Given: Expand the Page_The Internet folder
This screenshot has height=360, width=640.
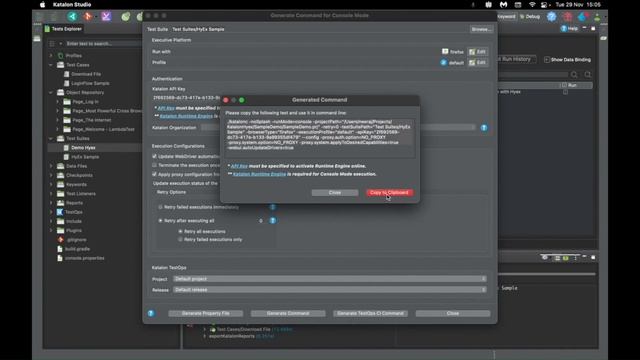Looking at the screenshot, I should (58, 120).
